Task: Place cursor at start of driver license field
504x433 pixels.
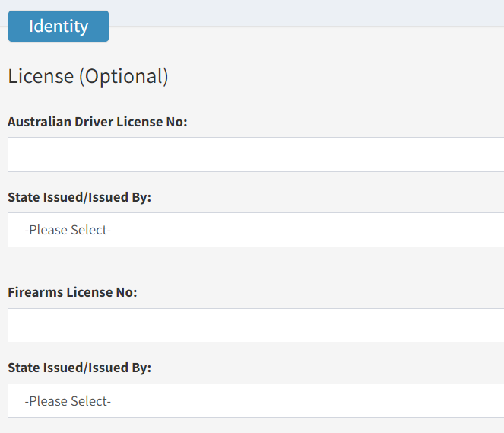Action: (13, 154)
